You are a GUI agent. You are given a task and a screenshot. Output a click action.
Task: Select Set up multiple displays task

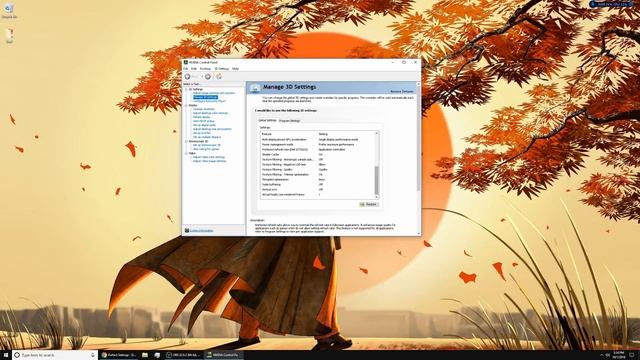click(x=207, y=137)
